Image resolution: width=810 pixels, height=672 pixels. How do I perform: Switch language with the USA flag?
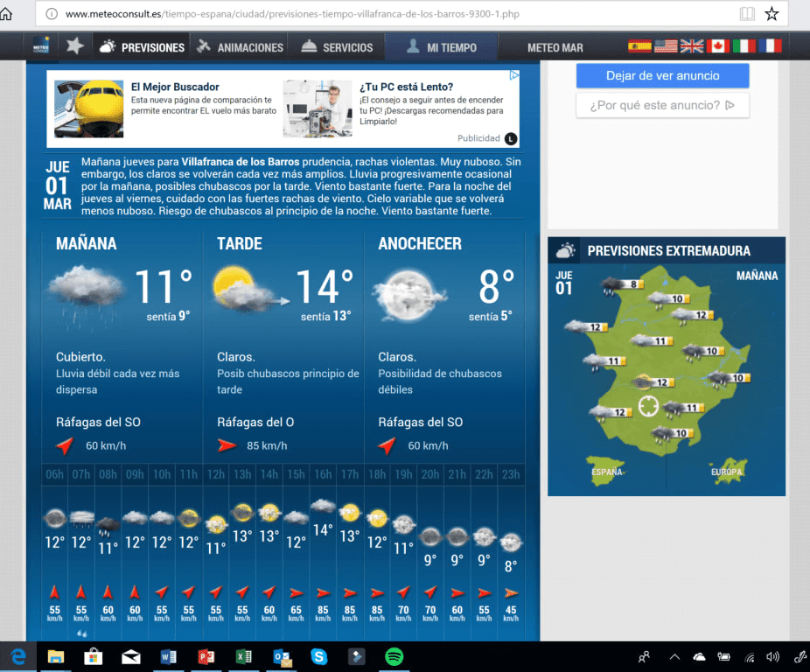[666, 46]
